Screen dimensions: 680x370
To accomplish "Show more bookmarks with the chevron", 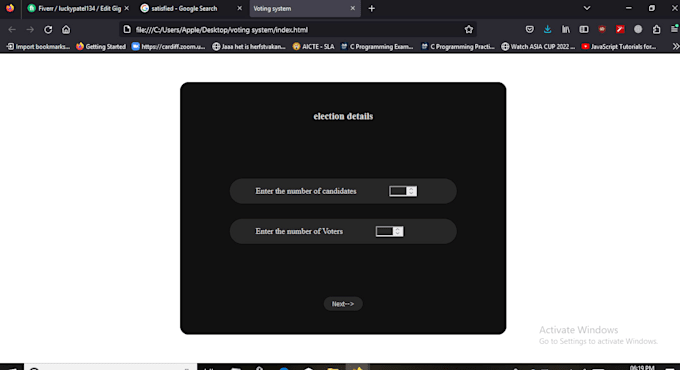I will (675, 46).
